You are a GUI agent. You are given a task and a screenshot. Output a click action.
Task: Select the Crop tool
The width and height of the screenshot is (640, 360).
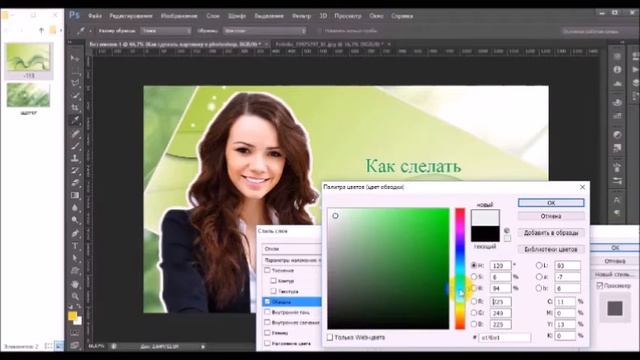tap(75, 108)
